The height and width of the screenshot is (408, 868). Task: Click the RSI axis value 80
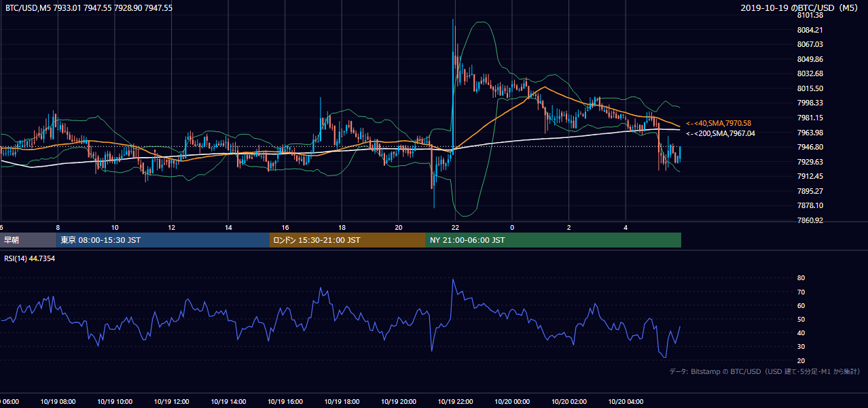pos(801,278)
